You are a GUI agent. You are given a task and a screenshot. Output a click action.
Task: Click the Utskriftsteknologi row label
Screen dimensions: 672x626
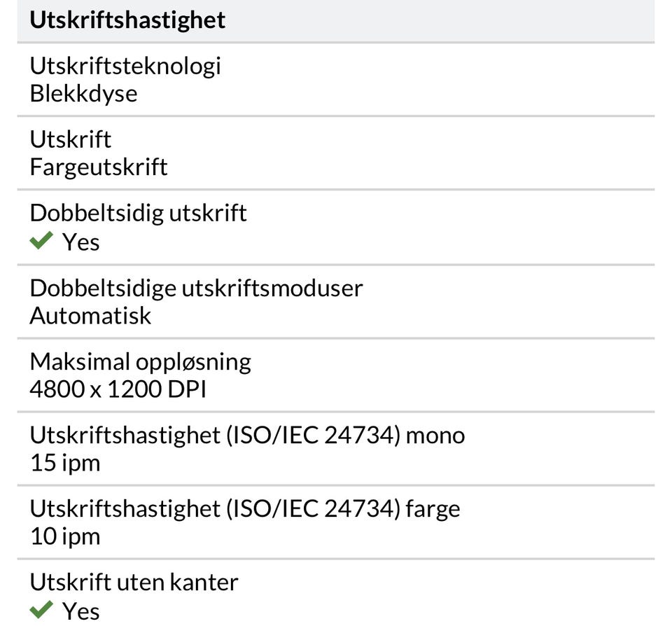(x=125, y=65)
